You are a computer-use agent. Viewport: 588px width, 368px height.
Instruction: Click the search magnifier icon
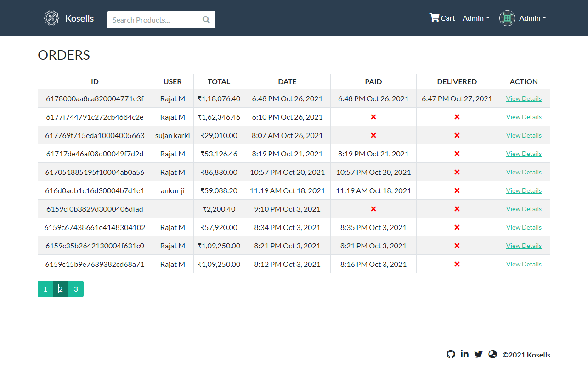click(206, 20)
